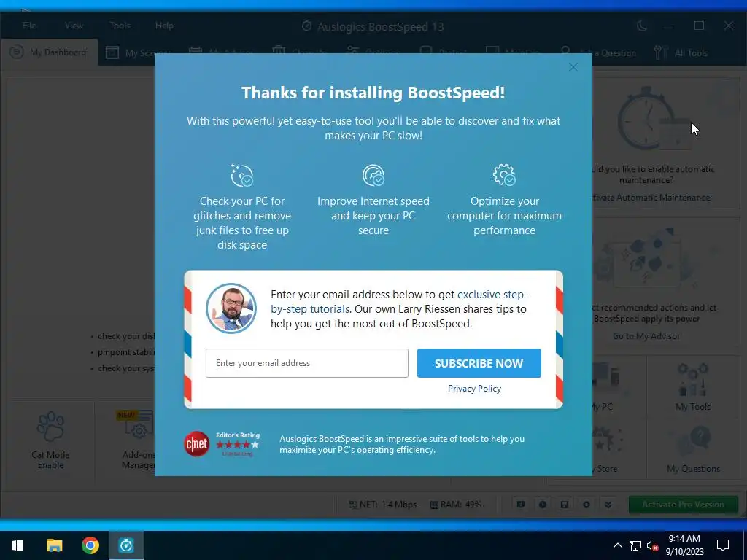Click the RAM 49% status indicator
The image size is (747, 560).
[455, 505]
